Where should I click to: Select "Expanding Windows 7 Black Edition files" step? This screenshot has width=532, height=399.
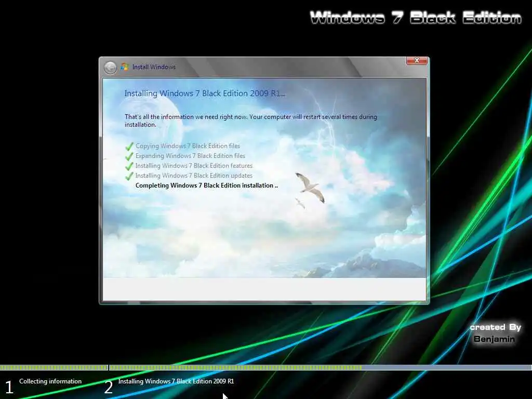pyautogui.click(x=190, y=156)
